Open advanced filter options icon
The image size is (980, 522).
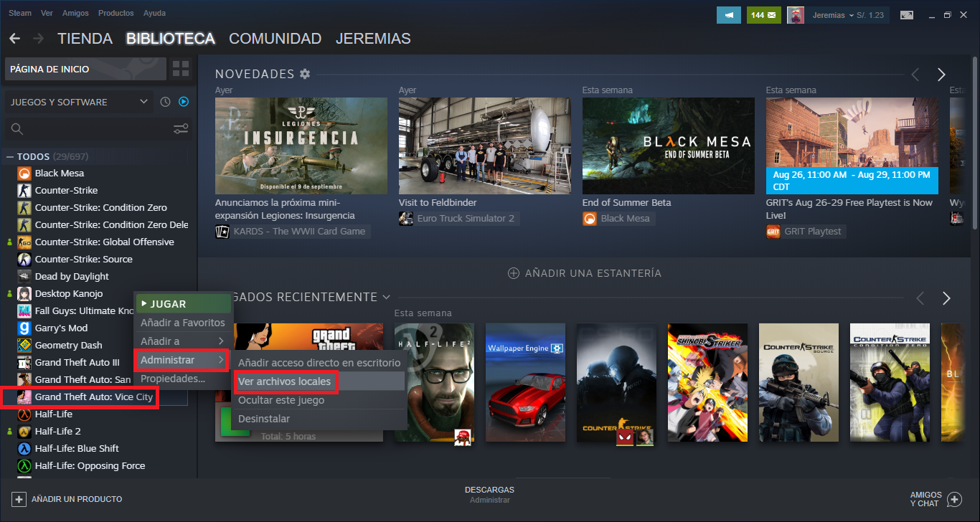pos(181,129)
